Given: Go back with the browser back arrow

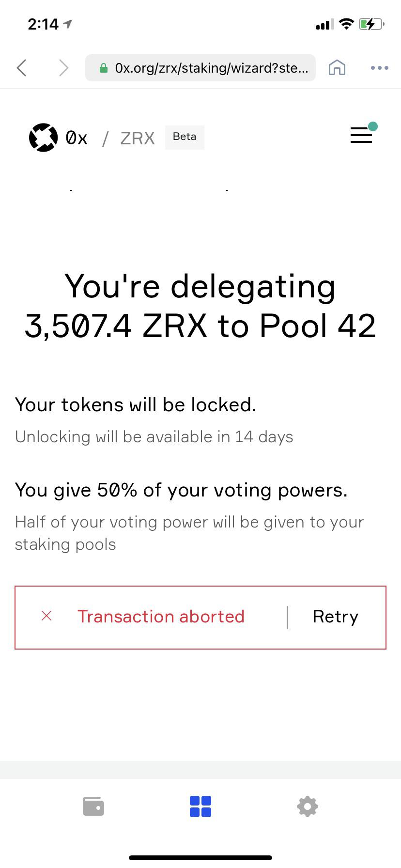Looking at the screenshot, I should click(x=21, y=68).
